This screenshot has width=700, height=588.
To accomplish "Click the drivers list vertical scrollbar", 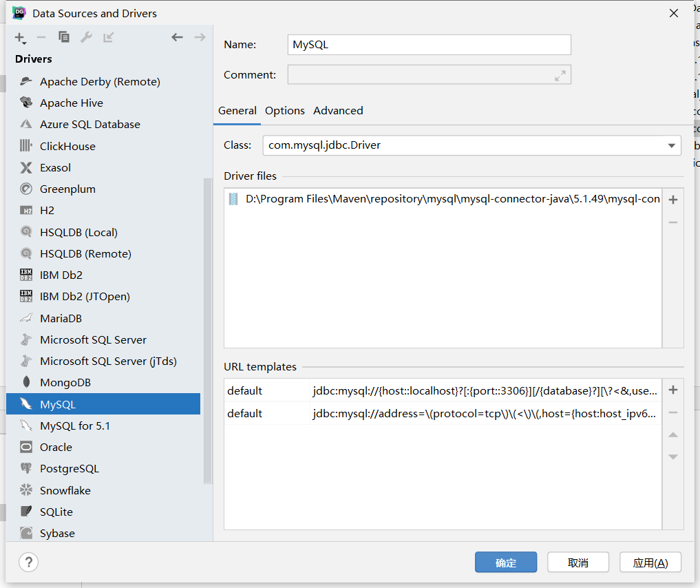I will click(208, 330).
